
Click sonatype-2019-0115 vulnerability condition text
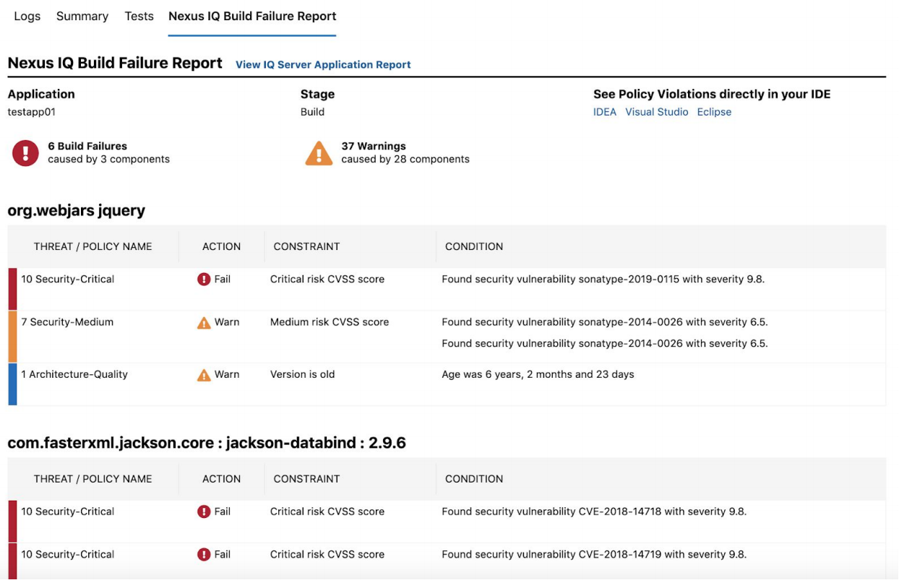point(603,279)
